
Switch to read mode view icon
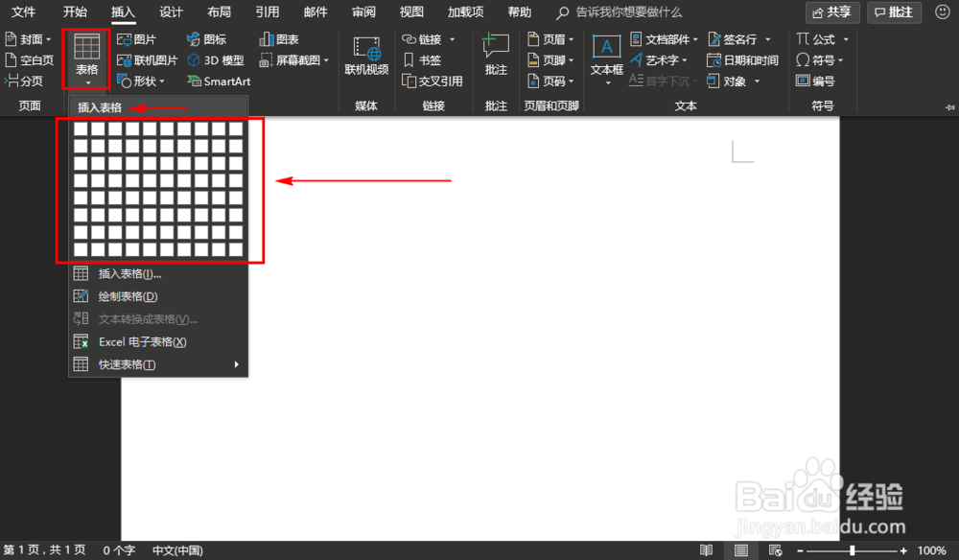(706, 550)
